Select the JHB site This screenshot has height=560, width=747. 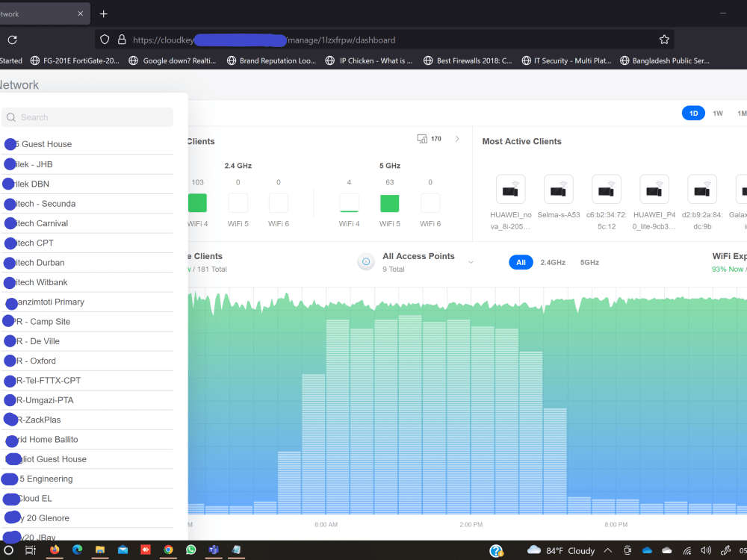pos(87,164)
